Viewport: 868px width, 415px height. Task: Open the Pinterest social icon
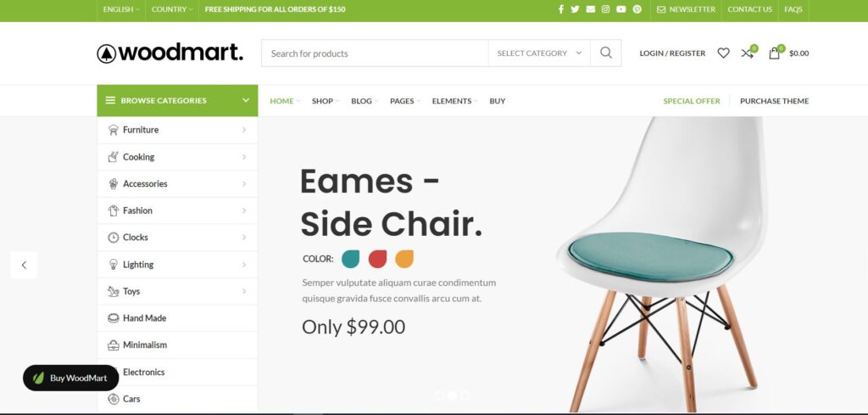pyautogui.click(x=637, y=9)
